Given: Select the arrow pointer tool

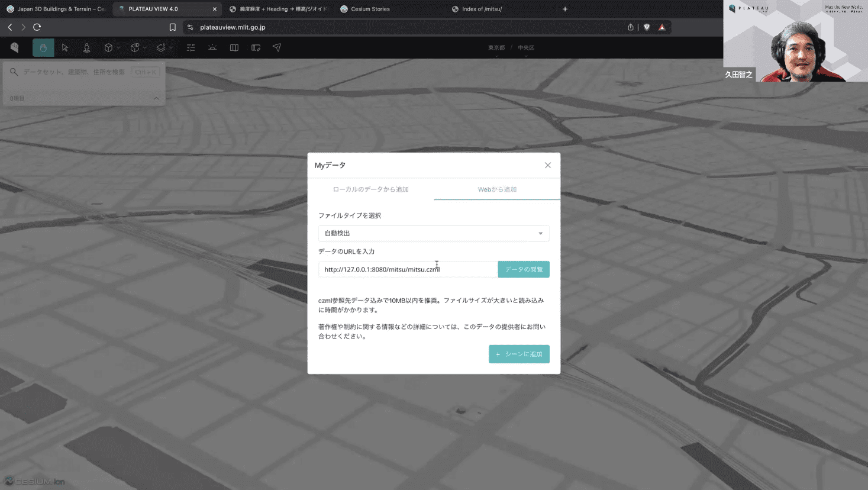Looking at the screenshot, I should coord(65,48).
